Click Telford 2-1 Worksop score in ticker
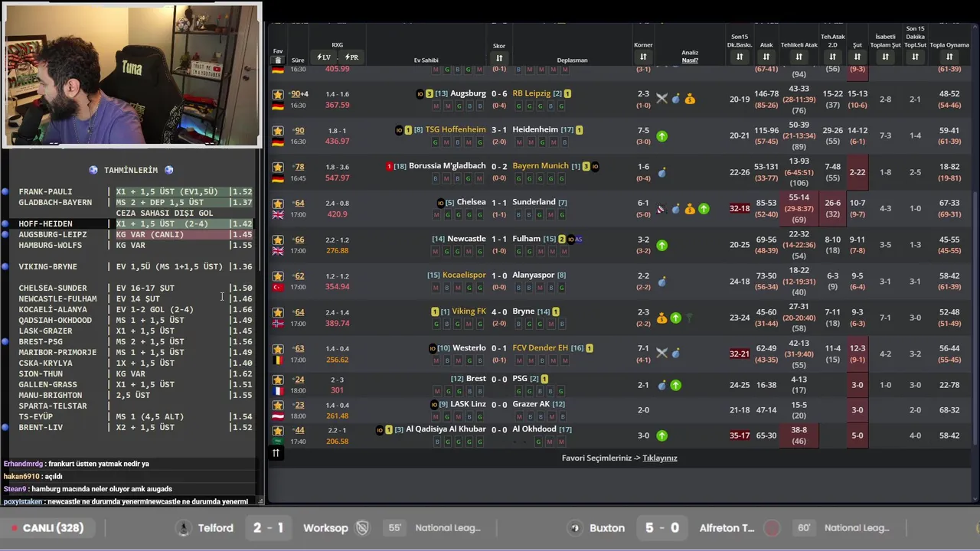The image size is (980, 551). (x=268, y=528)
